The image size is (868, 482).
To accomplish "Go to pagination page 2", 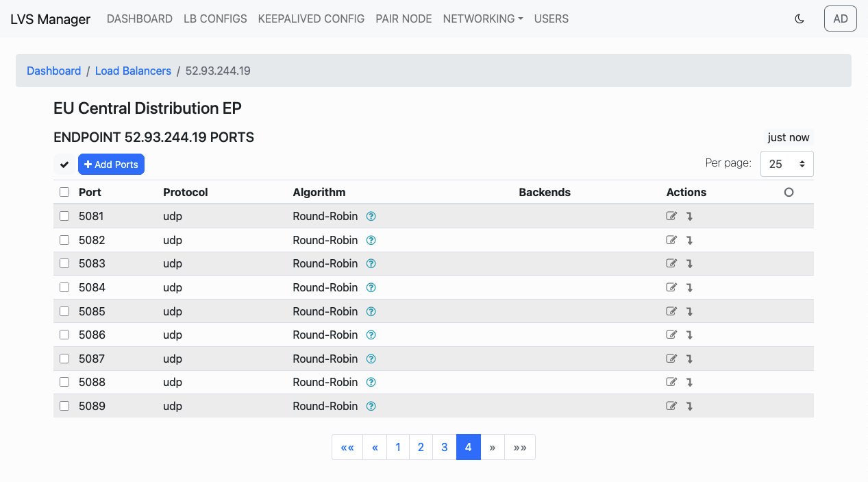I will click(x=421, y=447).
